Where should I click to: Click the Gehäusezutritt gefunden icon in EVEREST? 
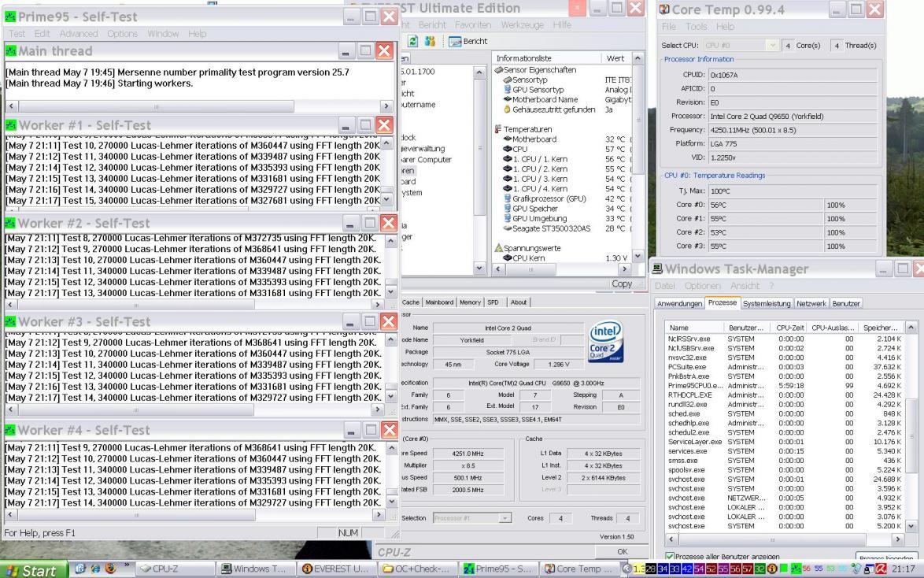(508, 109)
